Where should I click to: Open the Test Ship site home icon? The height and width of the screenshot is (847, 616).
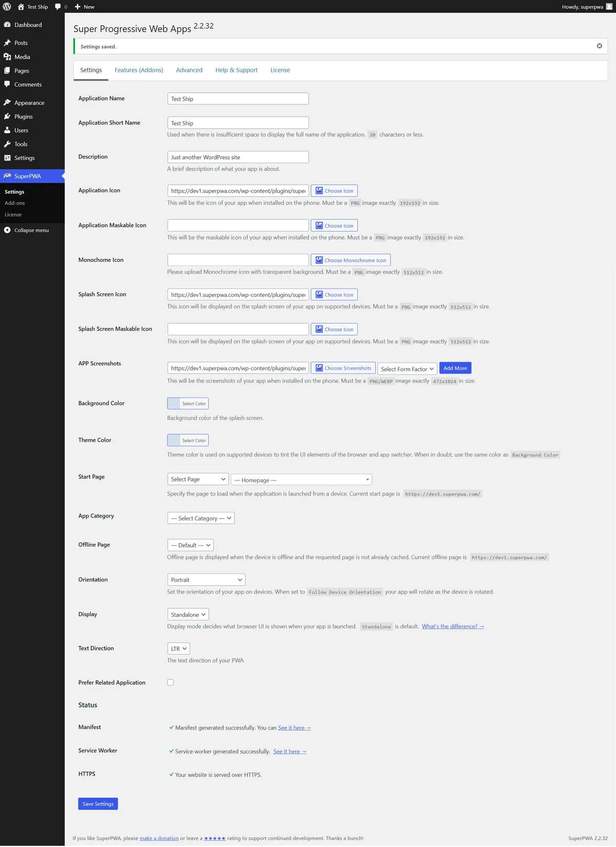[x=21, y=7]
